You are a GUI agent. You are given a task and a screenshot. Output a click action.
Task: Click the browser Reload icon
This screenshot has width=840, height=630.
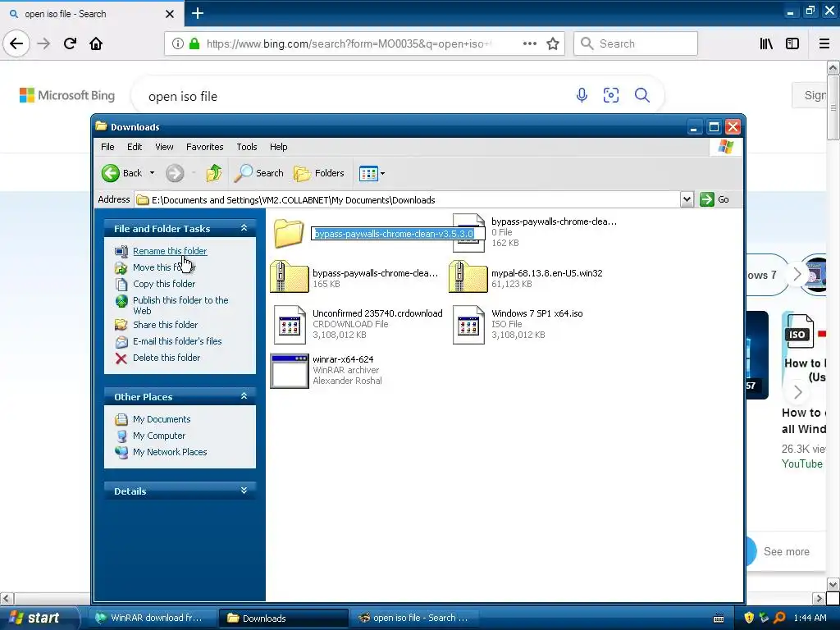point(70,43)
